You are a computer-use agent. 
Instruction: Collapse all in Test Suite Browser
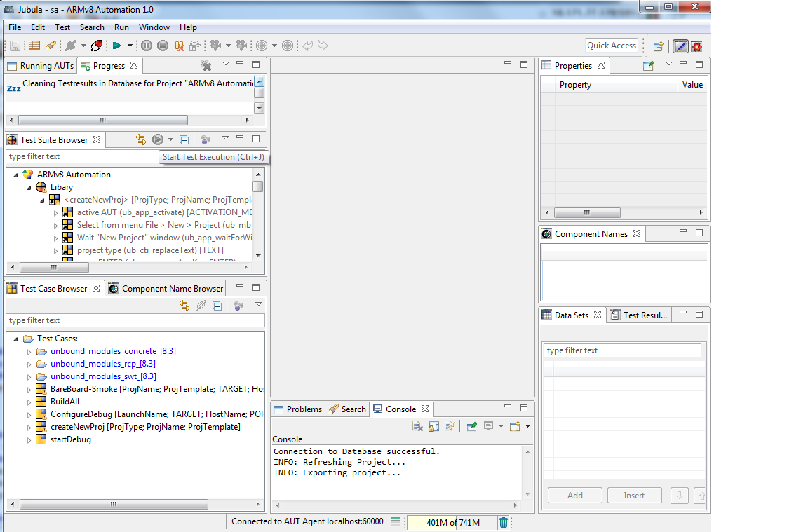coord(184,139)
